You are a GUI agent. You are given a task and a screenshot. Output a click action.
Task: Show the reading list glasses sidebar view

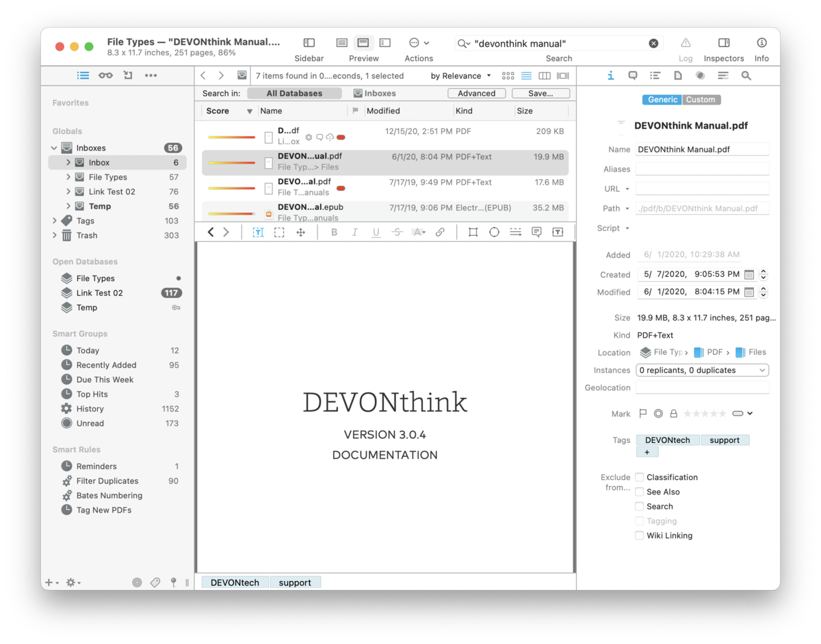[105, 75]
